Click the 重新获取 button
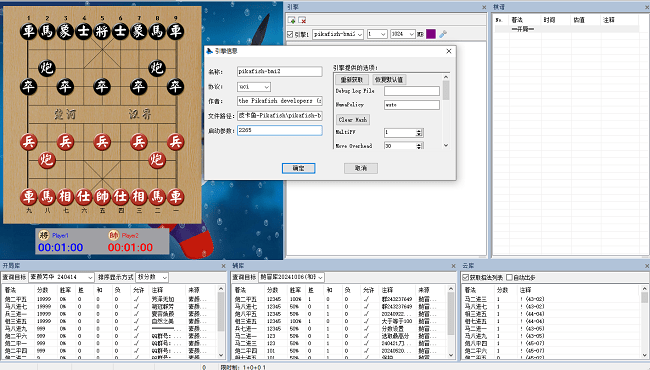 tap(352, 80)
